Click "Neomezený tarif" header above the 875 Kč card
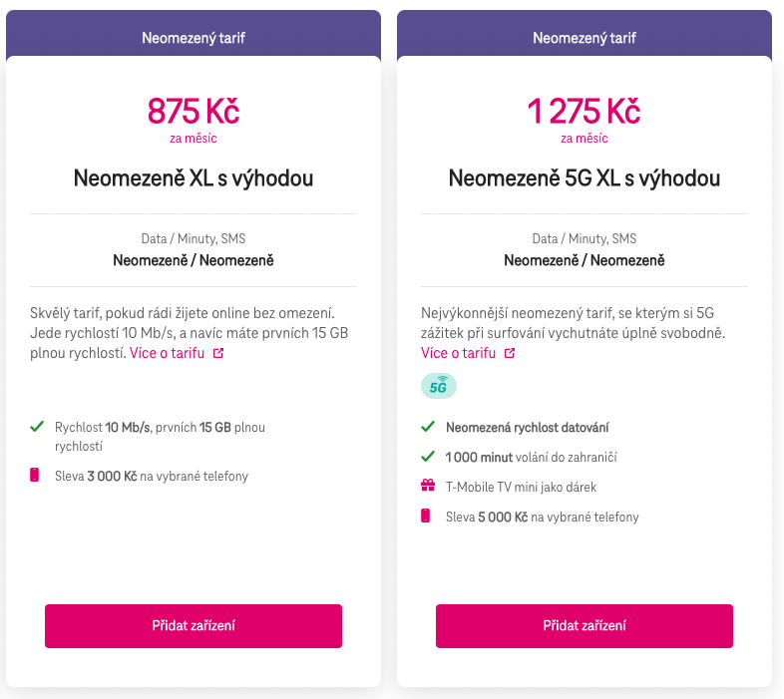 (x=194, y=38)
